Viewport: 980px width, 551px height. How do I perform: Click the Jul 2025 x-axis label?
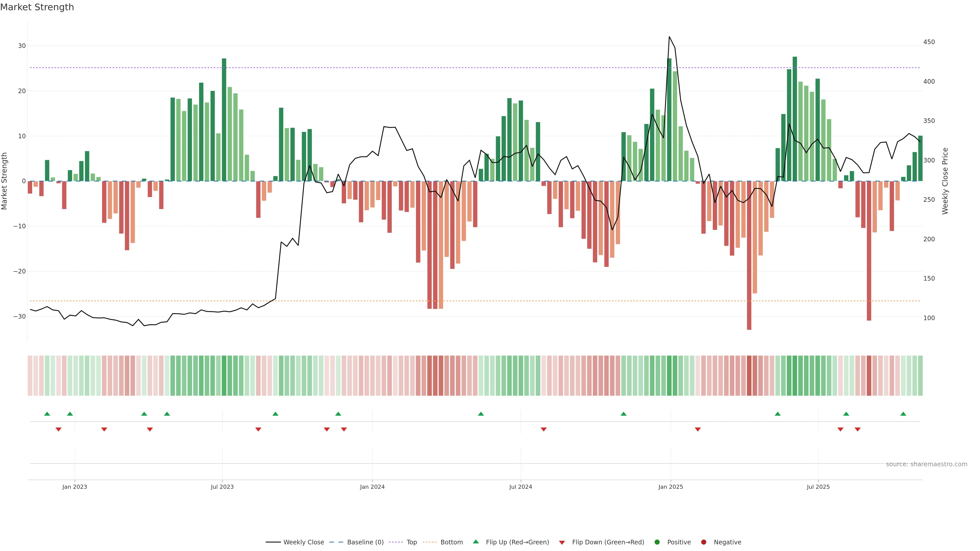818,487
